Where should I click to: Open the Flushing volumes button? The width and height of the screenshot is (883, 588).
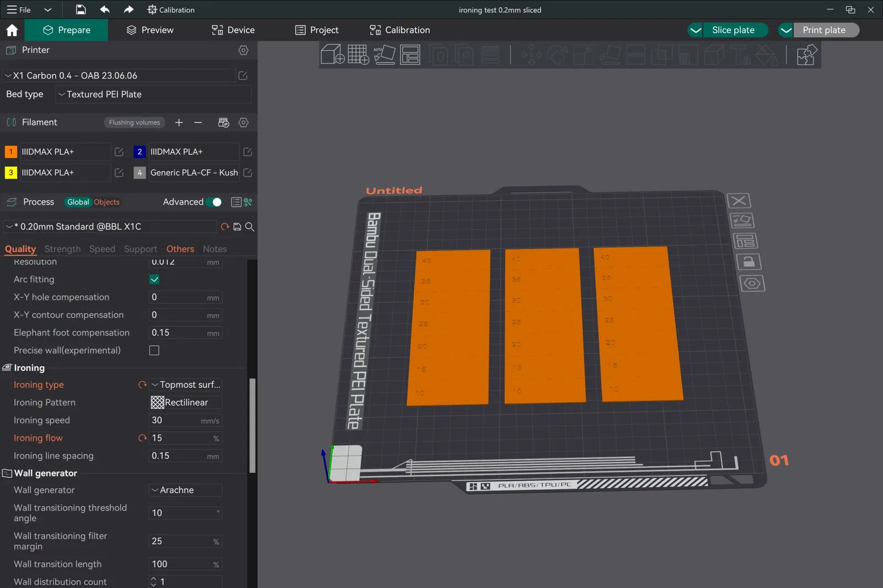(134, 122)
